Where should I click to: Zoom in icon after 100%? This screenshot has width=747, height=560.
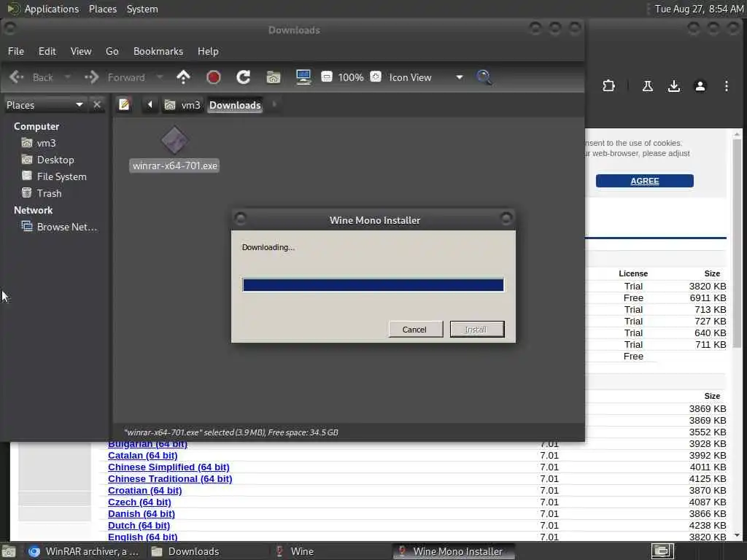pyautogui.click(x=376, y=77)
